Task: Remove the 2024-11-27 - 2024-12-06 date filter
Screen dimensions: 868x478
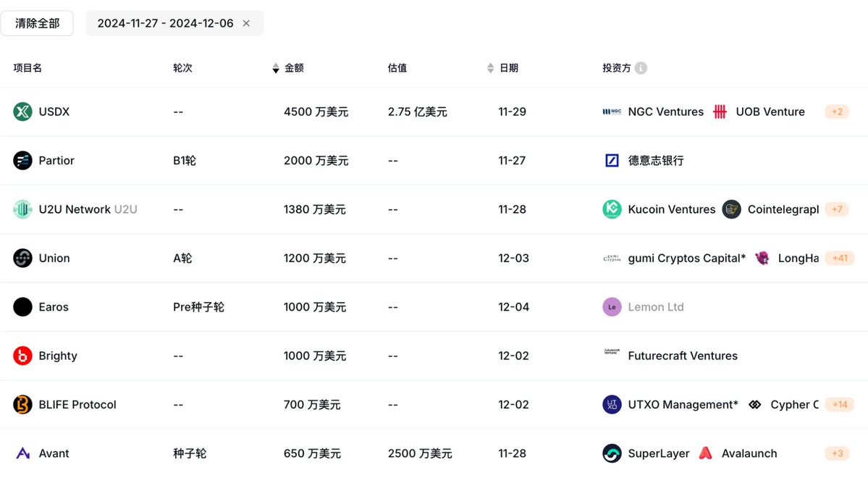Action: pyautogui.click(x=246, y=23)
